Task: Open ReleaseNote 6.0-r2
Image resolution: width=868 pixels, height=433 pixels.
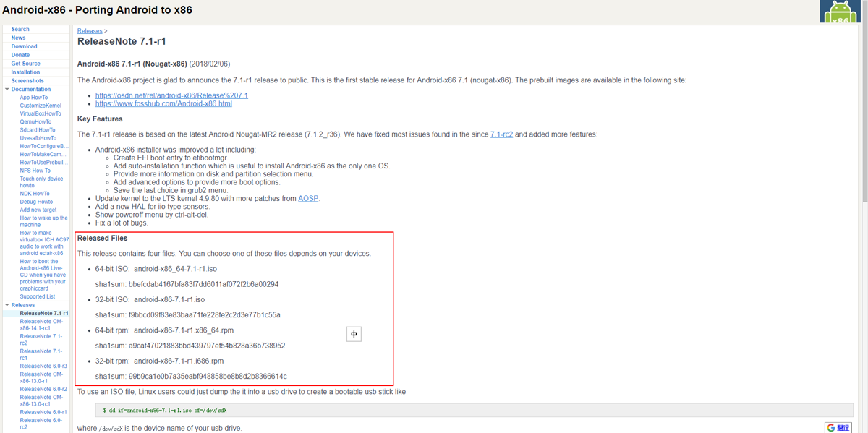Action: [x=43, y=389]
